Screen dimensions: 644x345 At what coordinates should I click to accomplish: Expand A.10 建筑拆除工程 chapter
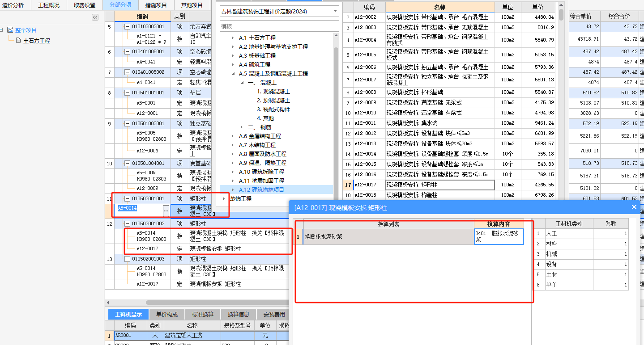tap(233, 172)
